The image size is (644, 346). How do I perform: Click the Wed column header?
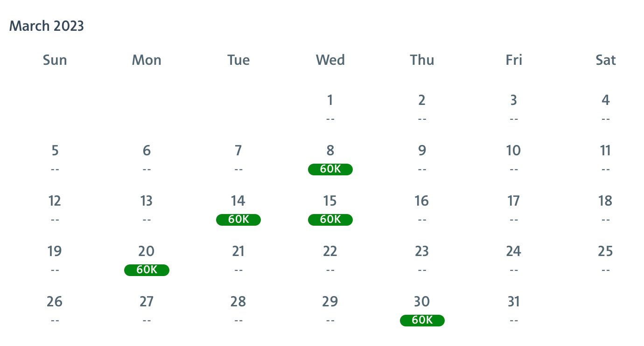330,60
